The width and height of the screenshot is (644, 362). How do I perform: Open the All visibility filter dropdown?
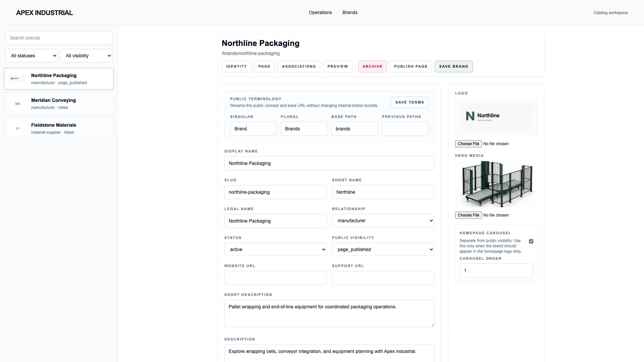(86, 56)
